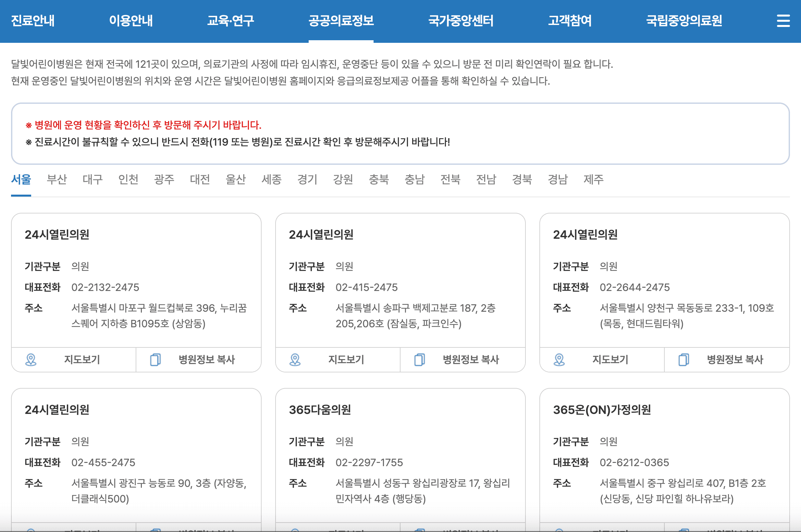The image size is (801, 532).
Task: Click map pin icon on Yangcheon-gu clinic card
Action: pyautogui.click(x=559, y=360)
